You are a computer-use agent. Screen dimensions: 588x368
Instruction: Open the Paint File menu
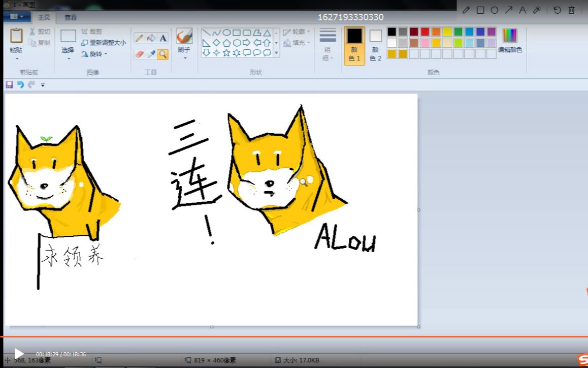click(x=17, y=16)
